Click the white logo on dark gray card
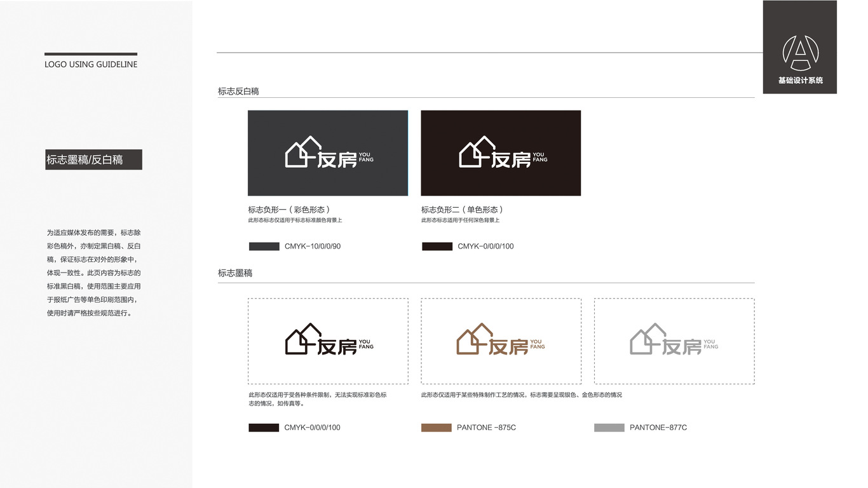The height and width of the screenshot is (488, 868). pos(329,152)
